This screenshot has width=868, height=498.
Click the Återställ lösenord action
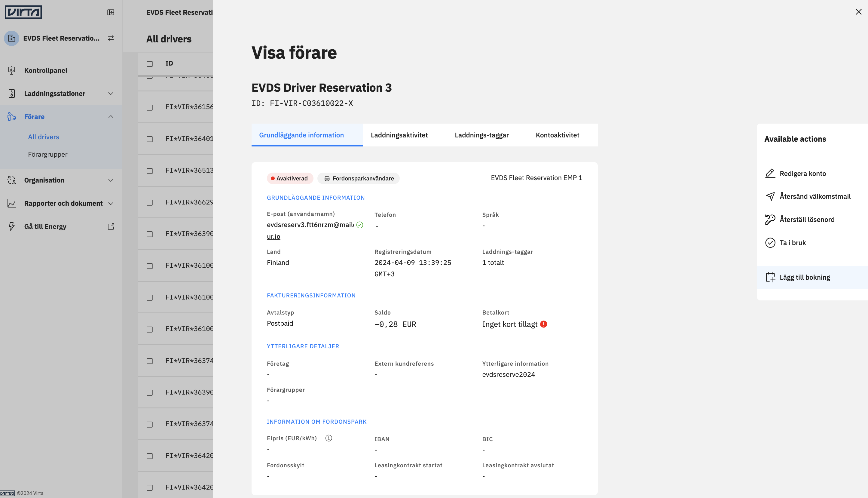click(x=807, y=220)
